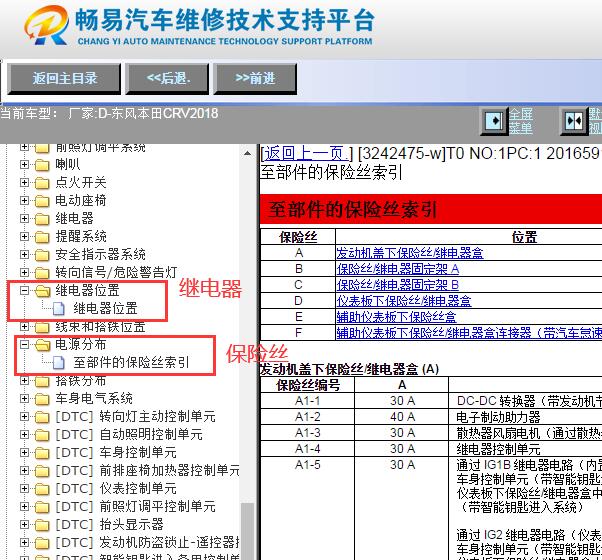602x560 pixels.
Task: Click the 全屏菜单 full-screen icon
Action: coord(494,121)
